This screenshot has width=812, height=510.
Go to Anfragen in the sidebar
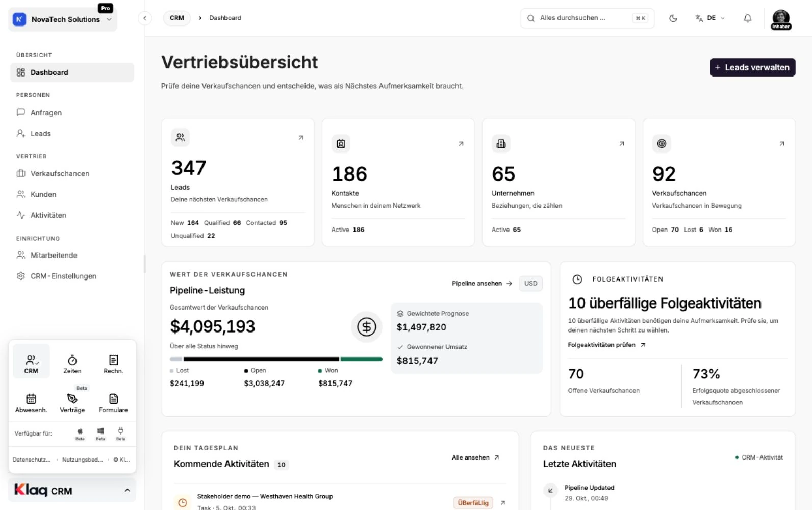(72, 113)
